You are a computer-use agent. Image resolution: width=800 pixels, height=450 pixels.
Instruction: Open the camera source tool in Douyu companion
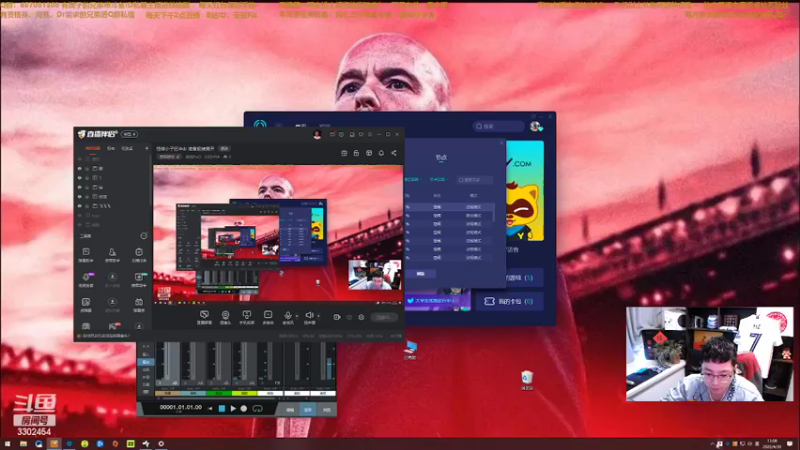coord(225,317)
